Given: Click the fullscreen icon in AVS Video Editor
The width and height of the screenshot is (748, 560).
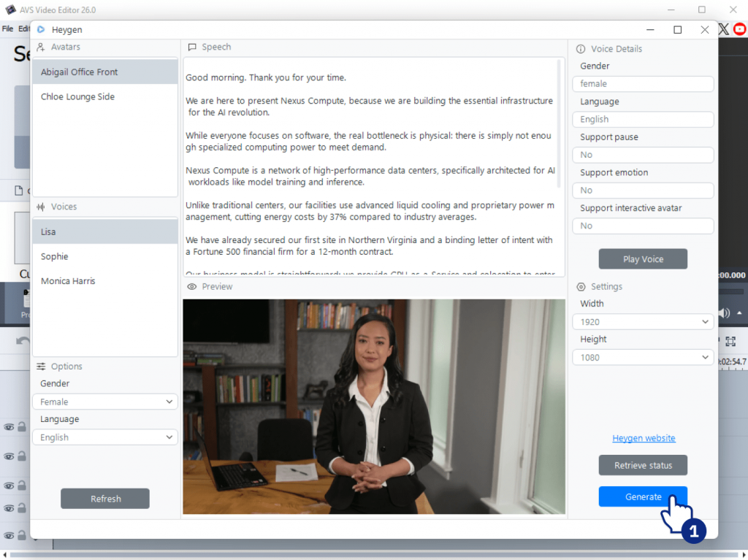Looking at the screenshot, I should point(730,341).
